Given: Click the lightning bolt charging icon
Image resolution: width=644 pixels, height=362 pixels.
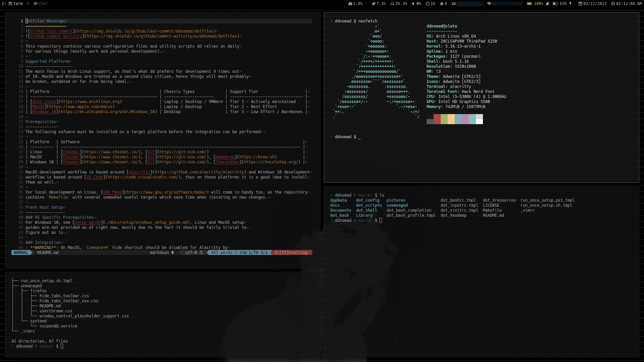Looking at the screenshot, I should point(570,4).
